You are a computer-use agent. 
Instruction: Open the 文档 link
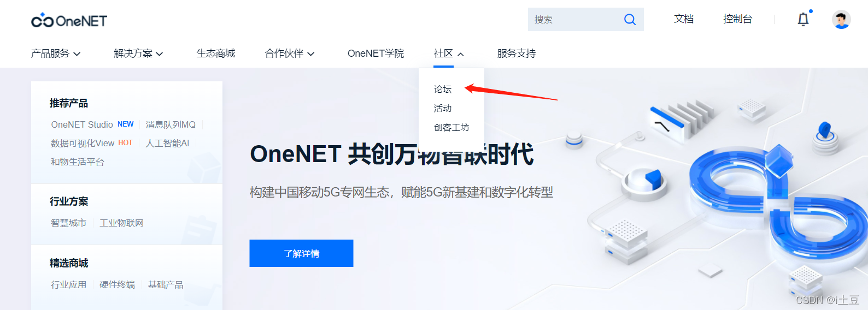pyautogui.click(x=684, y=19)
